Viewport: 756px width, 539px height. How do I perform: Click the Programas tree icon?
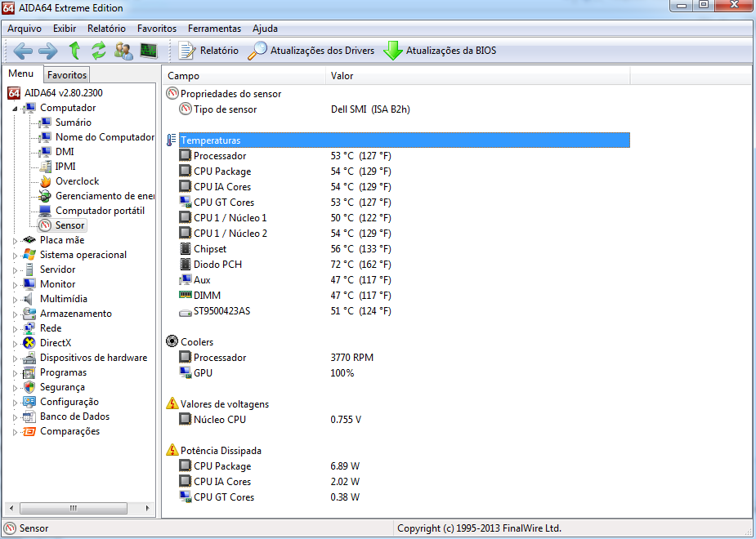[29, 373]
